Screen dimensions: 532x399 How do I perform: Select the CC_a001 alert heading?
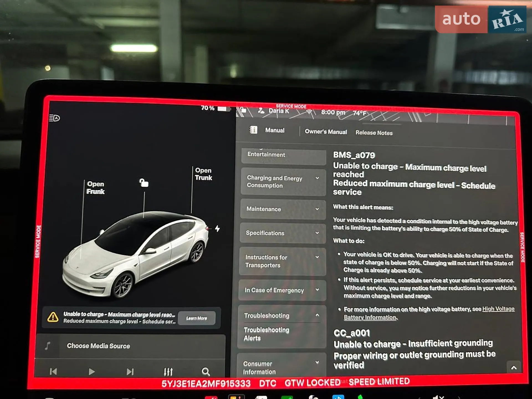point(352,333)
